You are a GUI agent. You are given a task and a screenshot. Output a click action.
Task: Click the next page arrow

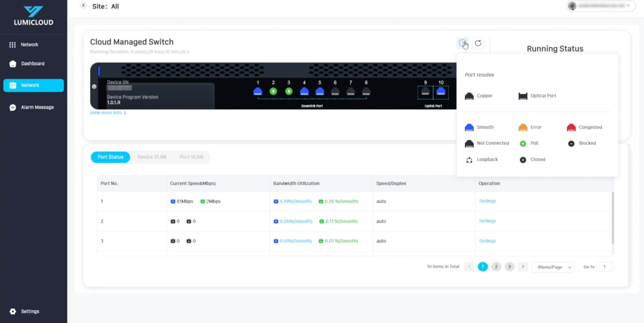(x=523, y=266)
